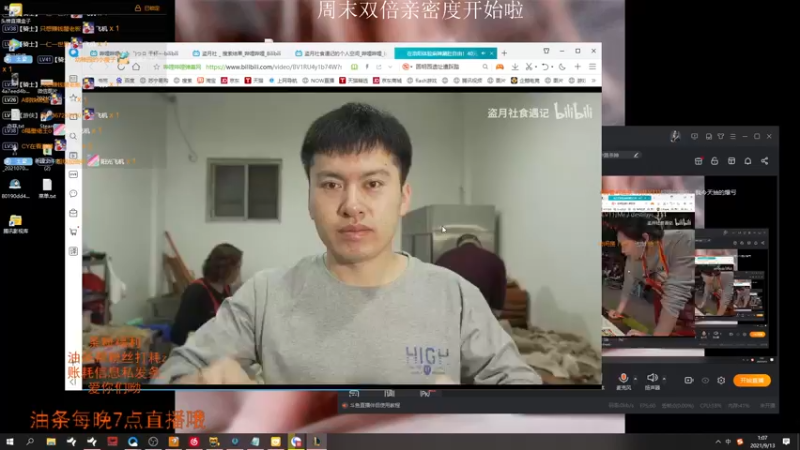Viewport: 800px width, 450px height.
Task: Expand the speaker options arrow
Action: click(x=664, y=379)
